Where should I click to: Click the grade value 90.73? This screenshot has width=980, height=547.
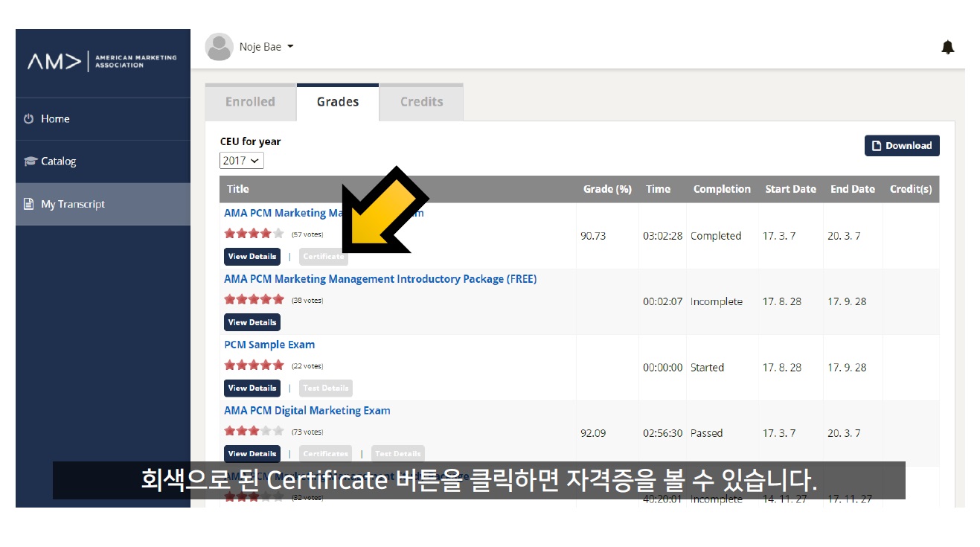pos(593,236)
